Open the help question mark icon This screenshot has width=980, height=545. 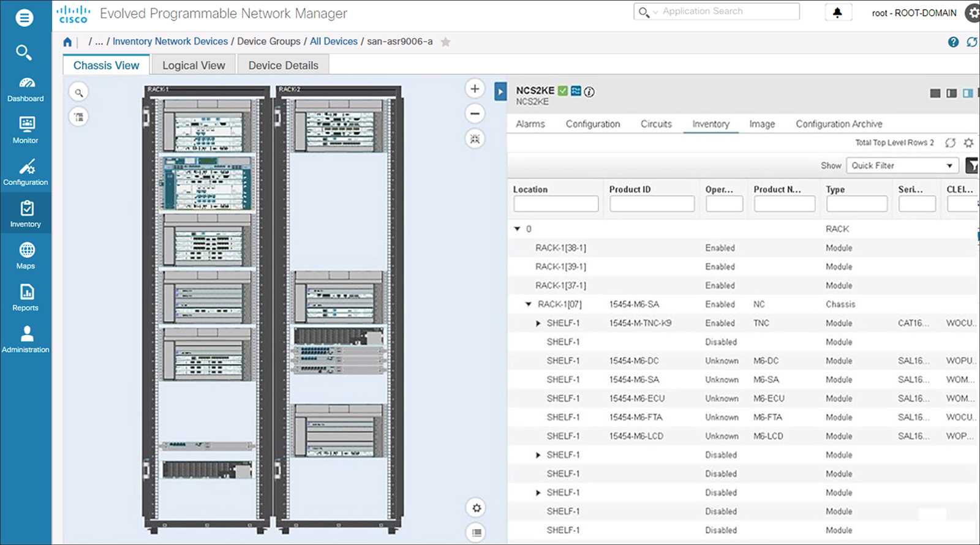pyautogui.click(x=953, y=42)
